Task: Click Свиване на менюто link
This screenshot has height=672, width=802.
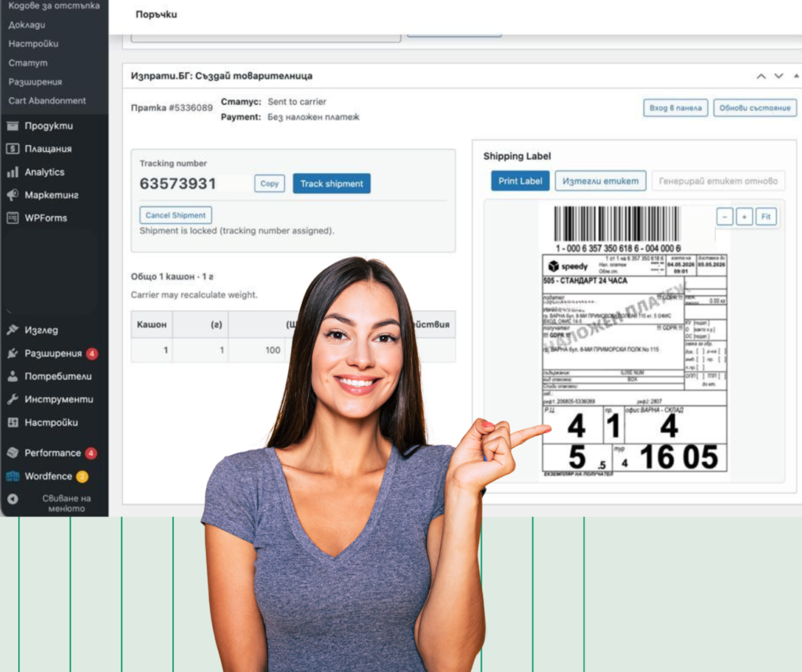Action: [67, 504]
